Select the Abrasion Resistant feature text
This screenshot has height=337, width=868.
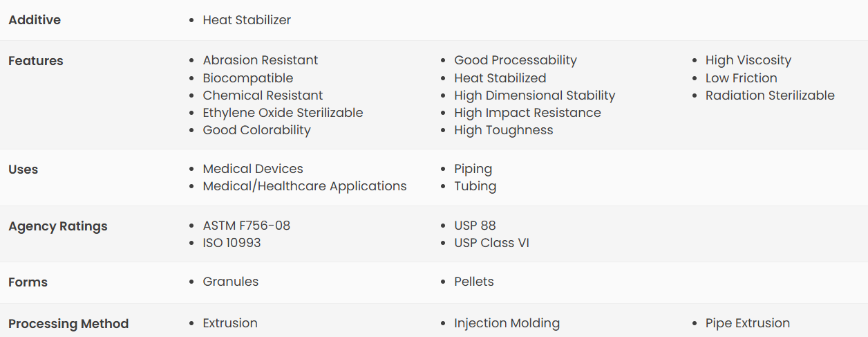[260, 60]
